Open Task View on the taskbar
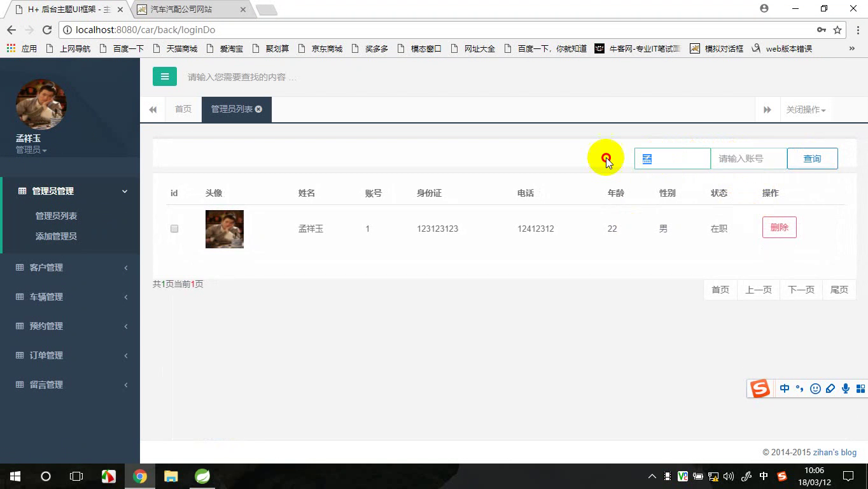The height and width of the screenshot is (489, 868). pyautogui.click(x=76, y=476)
